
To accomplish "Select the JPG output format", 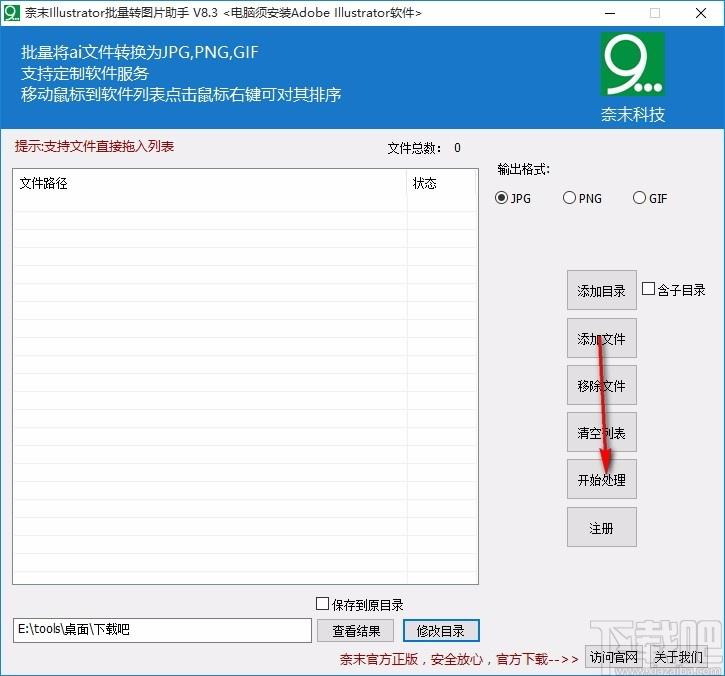I will point(513,198).
